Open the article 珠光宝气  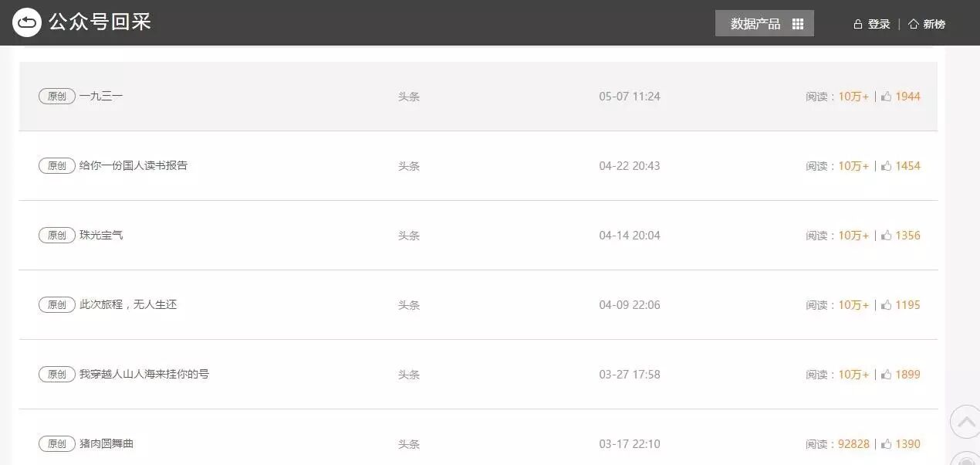pyautogui.click(x=101, y=236)
